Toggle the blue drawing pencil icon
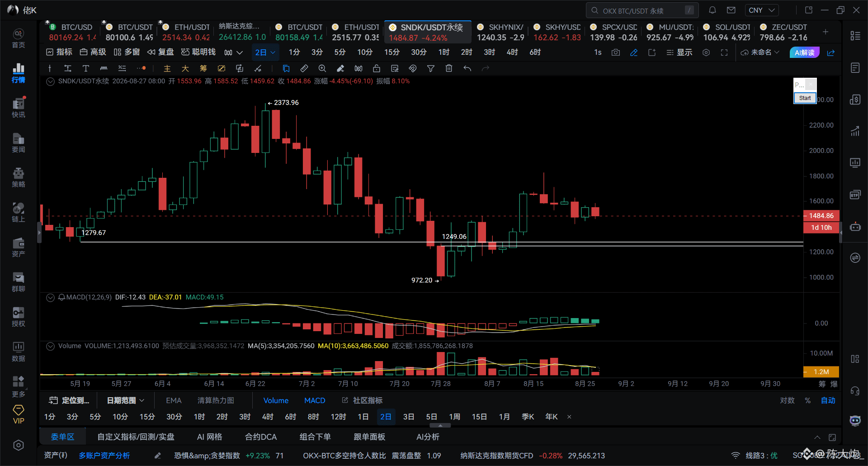 click(634, 52)
